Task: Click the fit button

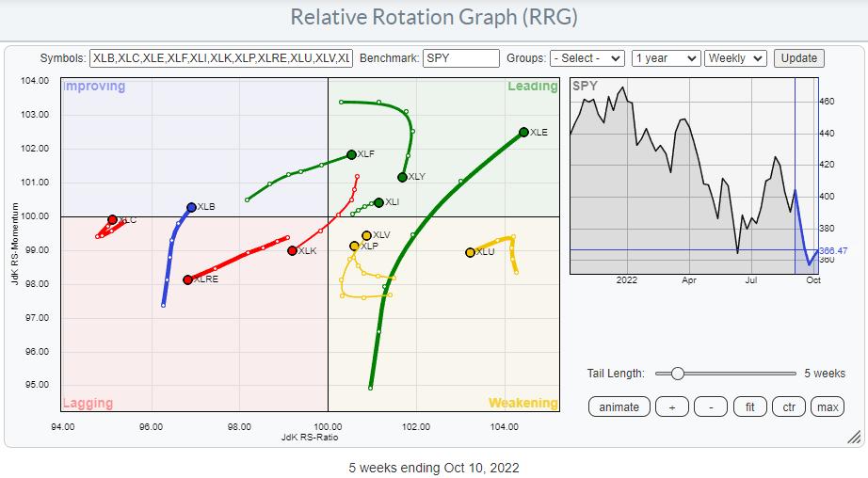Action: (x=749, y=406)
